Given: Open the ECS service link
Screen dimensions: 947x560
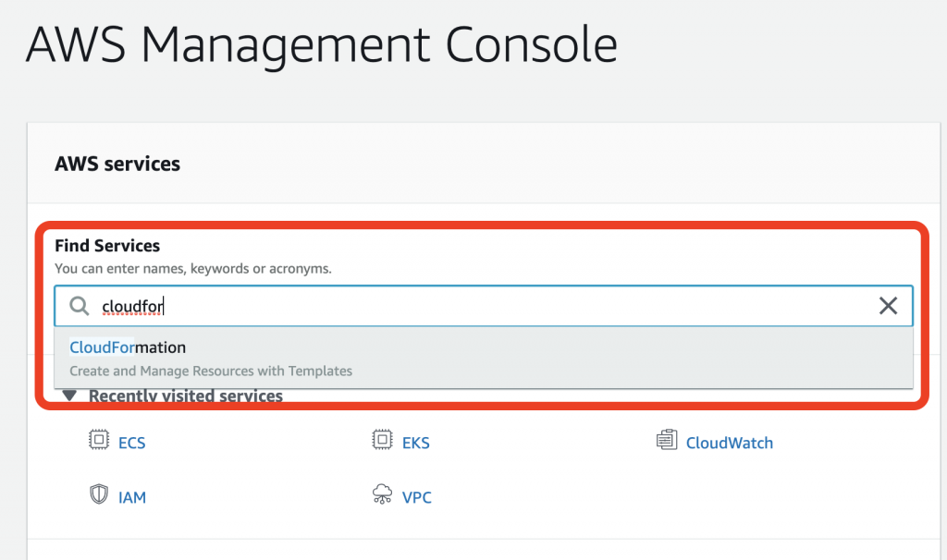Looking at the screenshot, I should pyautogui.click(x=131, y=443).
